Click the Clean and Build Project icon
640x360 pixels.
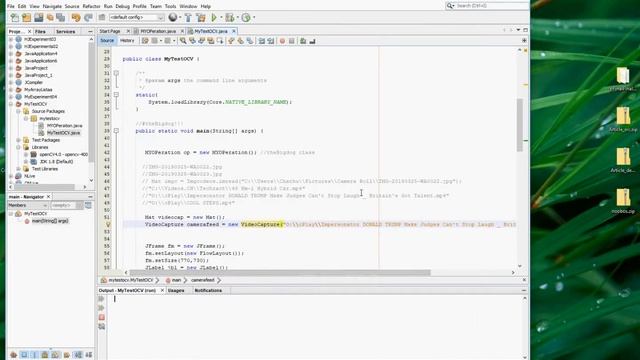click(x=201, y=18)
